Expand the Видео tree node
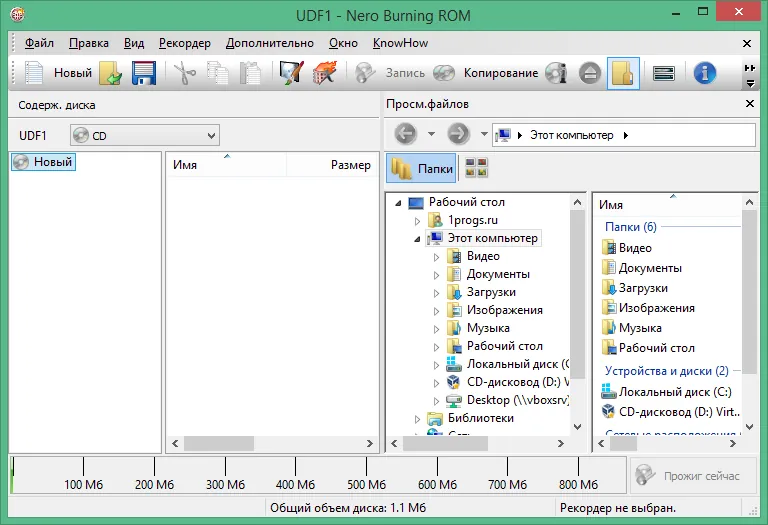This screenshot has width=768, height=525. click(x=436, y=257)
